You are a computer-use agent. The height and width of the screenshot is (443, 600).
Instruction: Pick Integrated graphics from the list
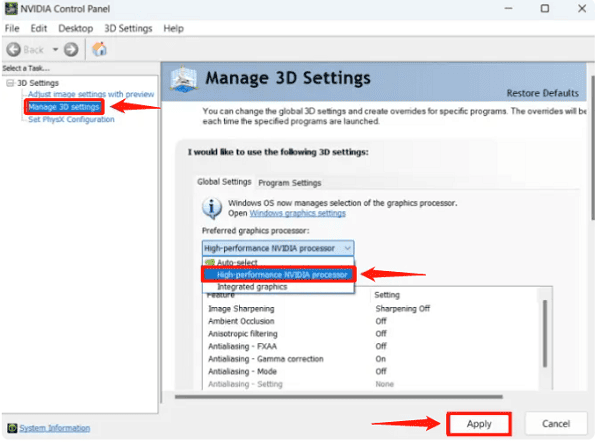pyautogui.click(x=251, y=287)
